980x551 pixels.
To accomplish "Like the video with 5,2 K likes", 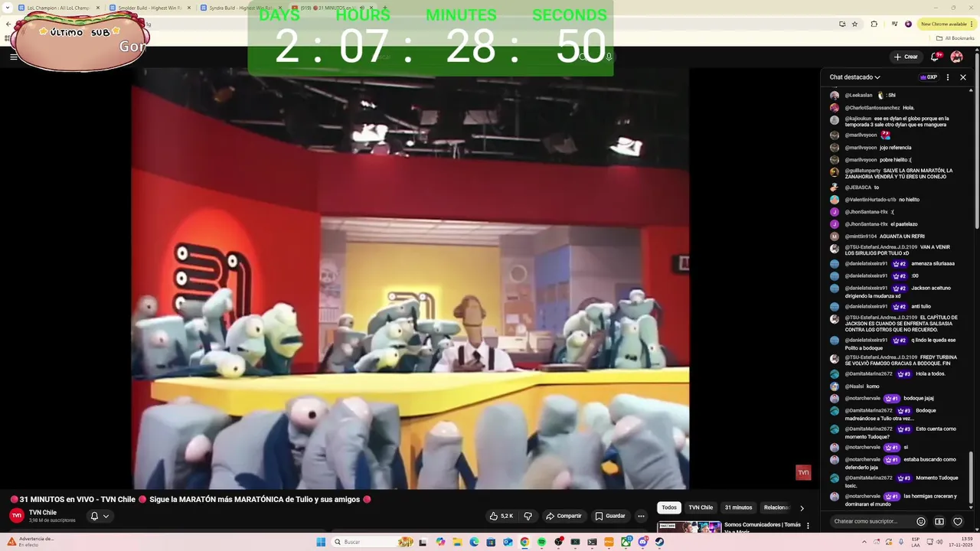I will pos(501,516).
